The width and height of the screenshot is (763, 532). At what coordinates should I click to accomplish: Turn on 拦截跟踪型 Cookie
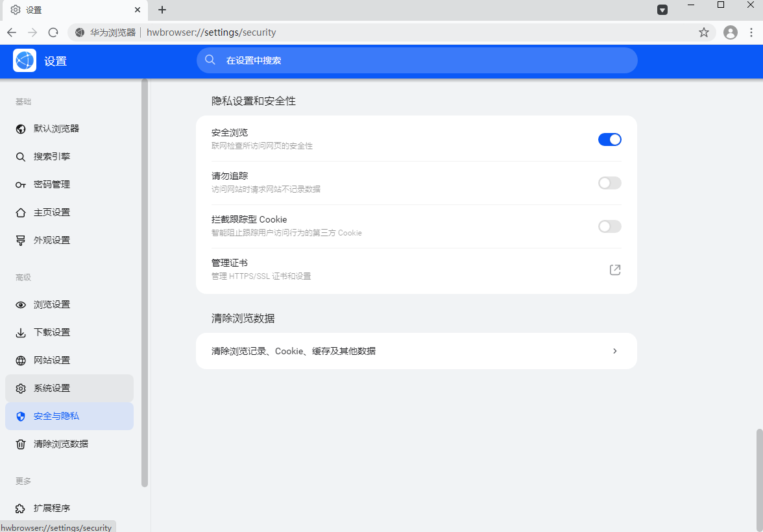(609, 226)
